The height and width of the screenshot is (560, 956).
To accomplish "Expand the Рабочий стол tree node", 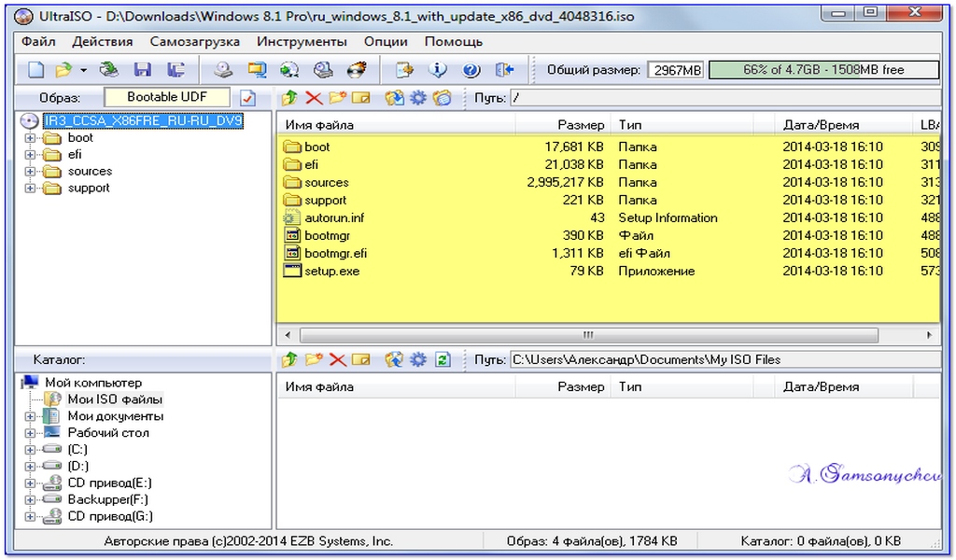I will [x=30, y=433].
